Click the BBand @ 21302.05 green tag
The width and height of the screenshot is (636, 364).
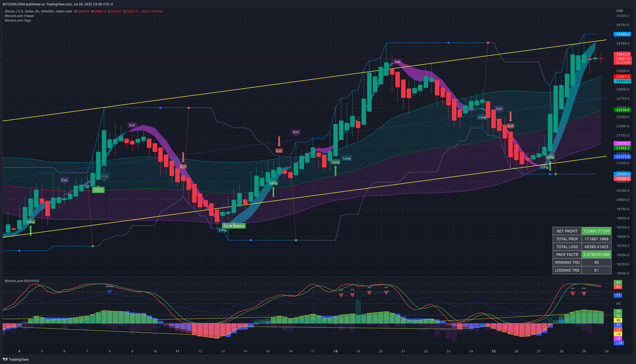(x=98, y=190)
